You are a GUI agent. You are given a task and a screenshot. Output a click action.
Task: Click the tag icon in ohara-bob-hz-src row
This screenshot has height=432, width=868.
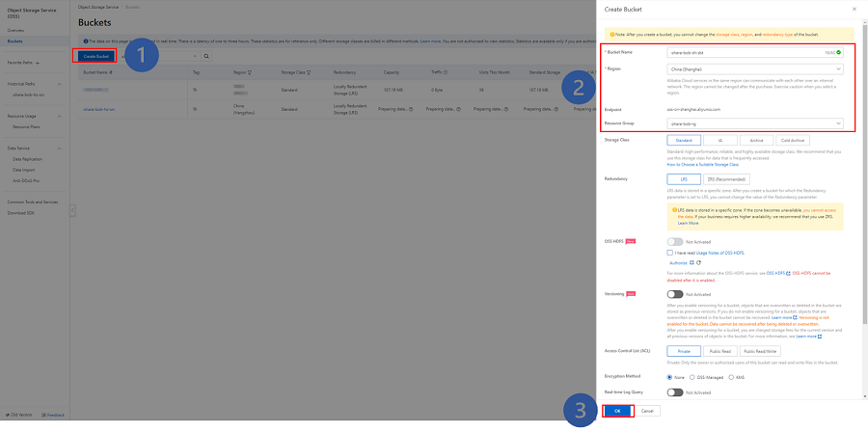tap(194, 109)
